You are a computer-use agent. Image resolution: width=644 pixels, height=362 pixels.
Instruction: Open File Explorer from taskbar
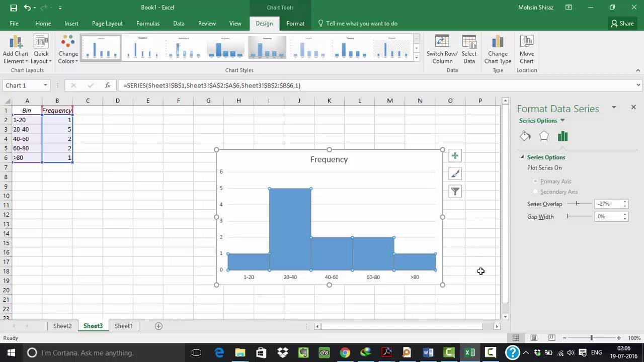(x=240, y=352)
